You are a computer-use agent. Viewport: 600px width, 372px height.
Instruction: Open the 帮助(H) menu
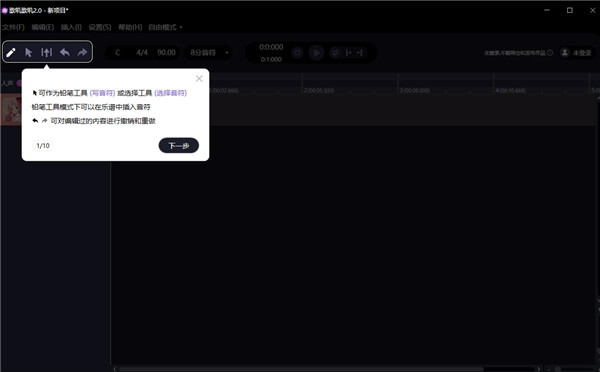click(x=130, y=27)
